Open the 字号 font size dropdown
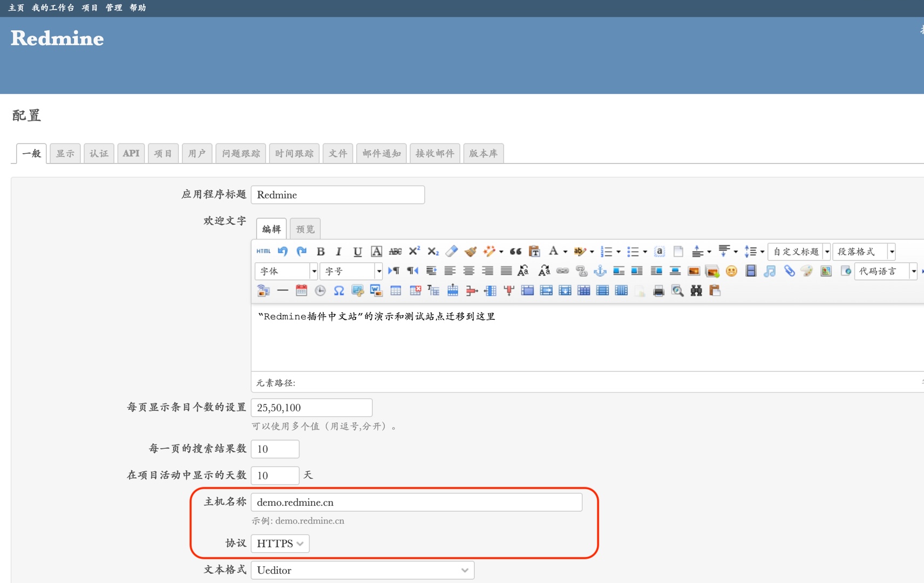Image resolution: width=924 pixels, height=583 pixels. pyautogui.click(x=351, y=271)
